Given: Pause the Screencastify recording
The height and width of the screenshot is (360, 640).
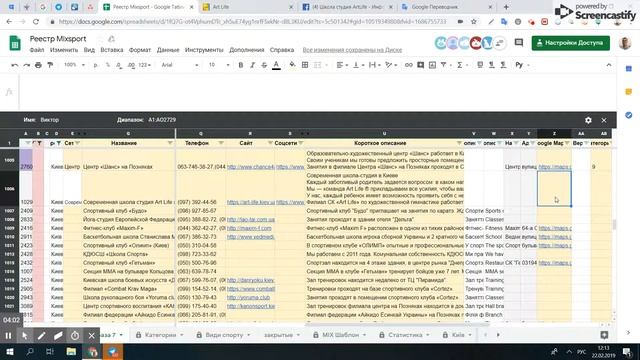Looking at the screenshot, I should 8,336.
